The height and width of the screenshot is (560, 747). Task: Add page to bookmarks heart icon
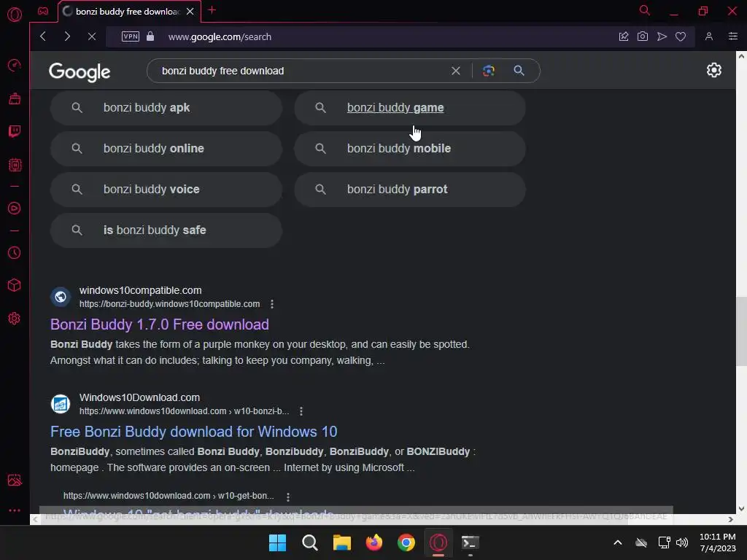point(681,36)
